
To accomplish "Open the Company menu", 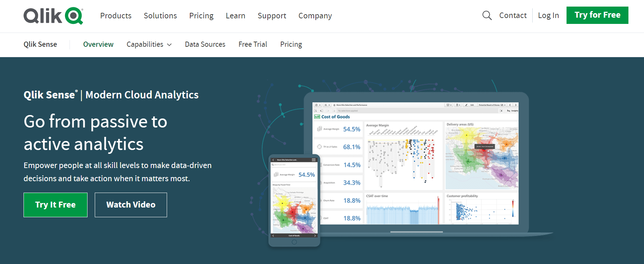I will [x=315, y=16].
